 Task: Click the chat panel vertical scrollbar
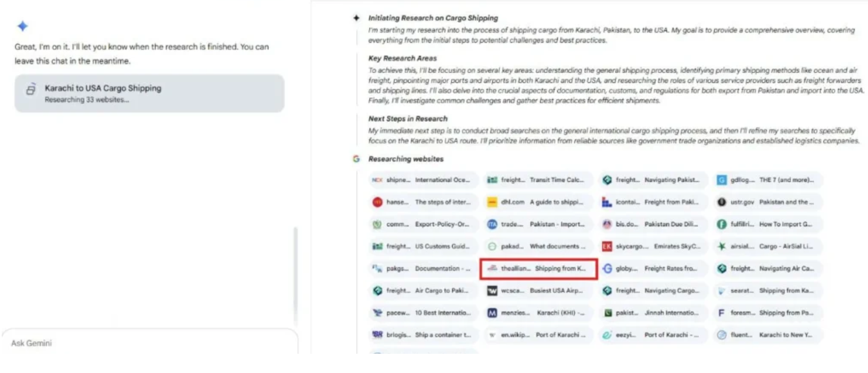pos(295,274)
